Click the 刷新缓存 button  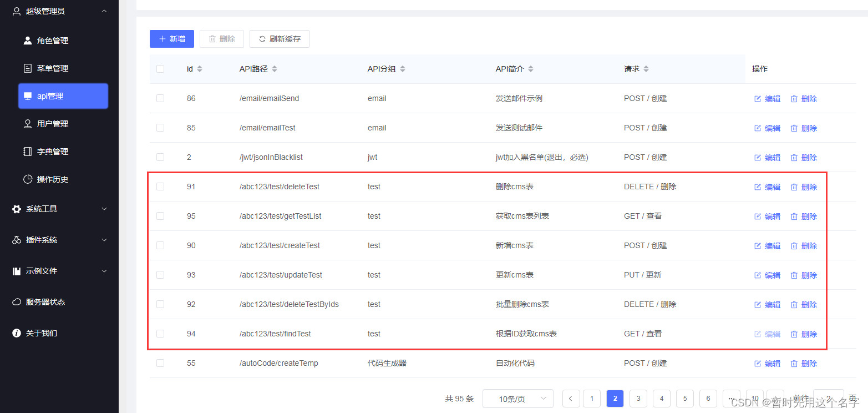(280, 39)
